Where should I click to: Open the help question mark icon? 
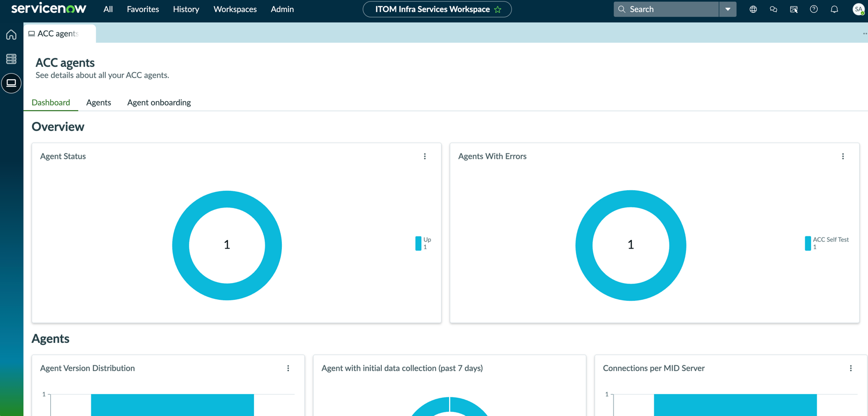click(x=814, y=9)
